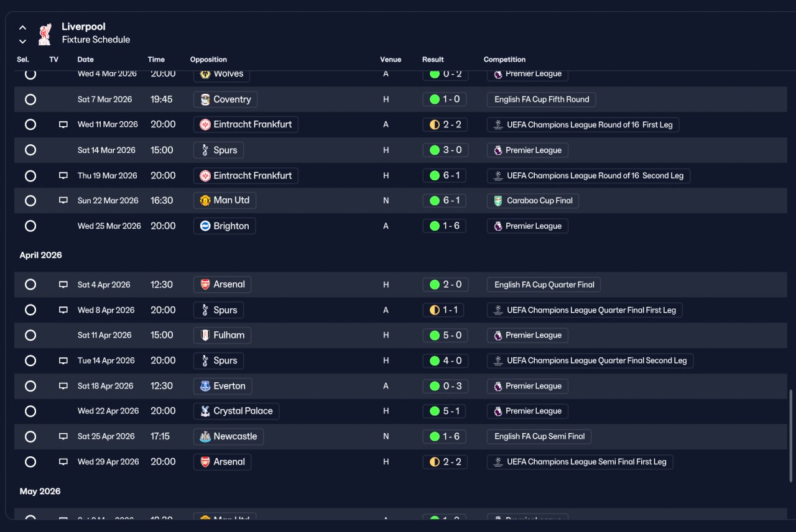Click the Liverpool club crest icon
Viewport: 796px width, 532px height.
coord(45,34)
